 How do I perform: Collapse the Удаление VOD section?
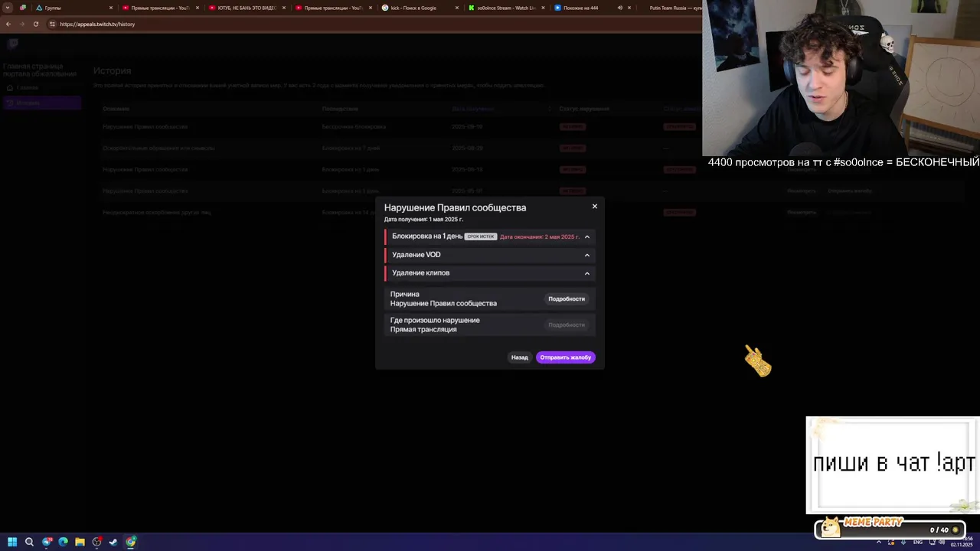click(587, 255)
